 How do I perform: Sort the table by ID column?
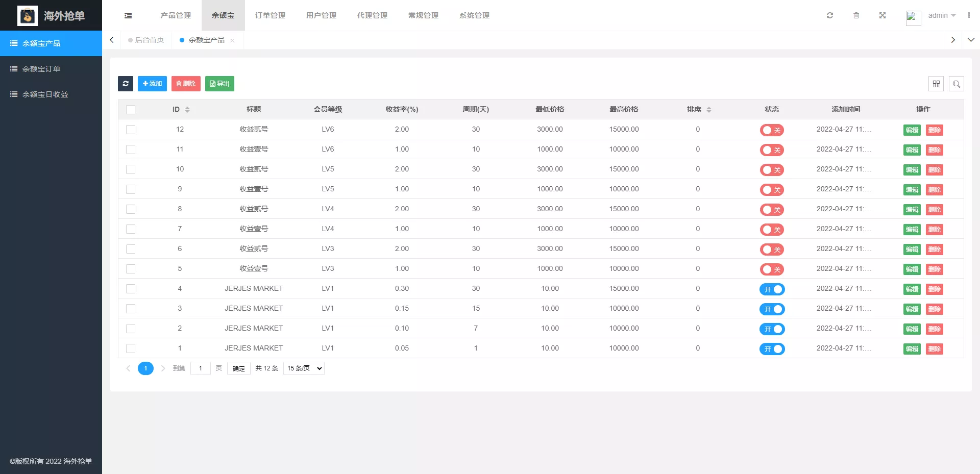coord(181,109)
